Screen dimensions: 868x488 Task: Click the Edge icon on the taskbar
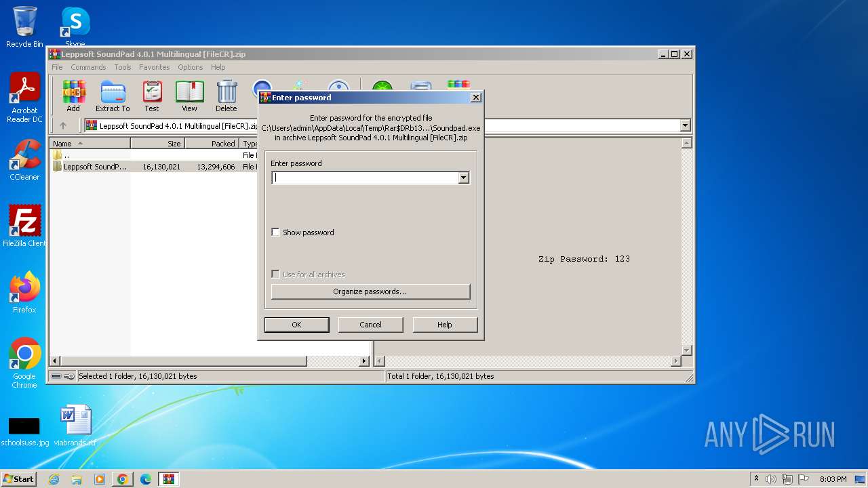pos(145,479)
